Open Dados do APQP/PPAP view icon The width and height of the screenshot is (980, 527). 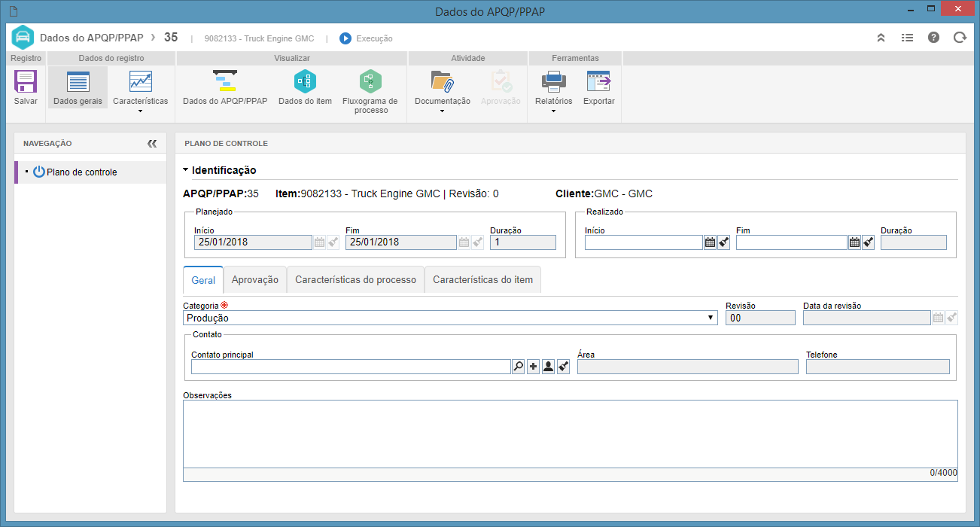tap(224, 81)
